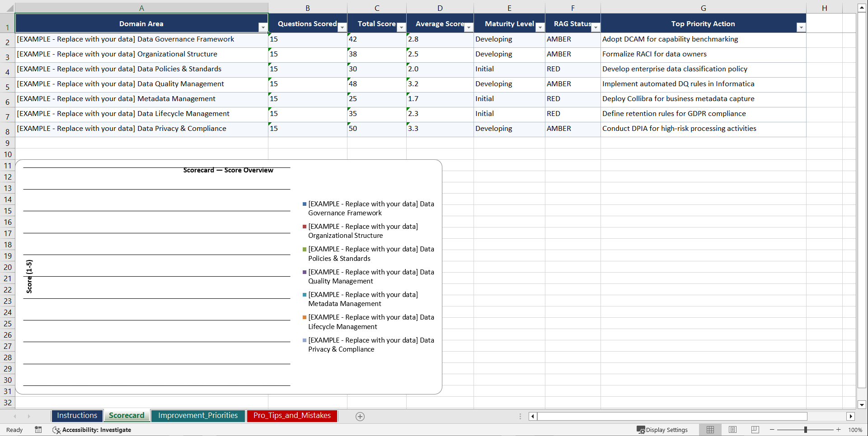
Task: Open Page Layout view from status bar
Action: 732,430
